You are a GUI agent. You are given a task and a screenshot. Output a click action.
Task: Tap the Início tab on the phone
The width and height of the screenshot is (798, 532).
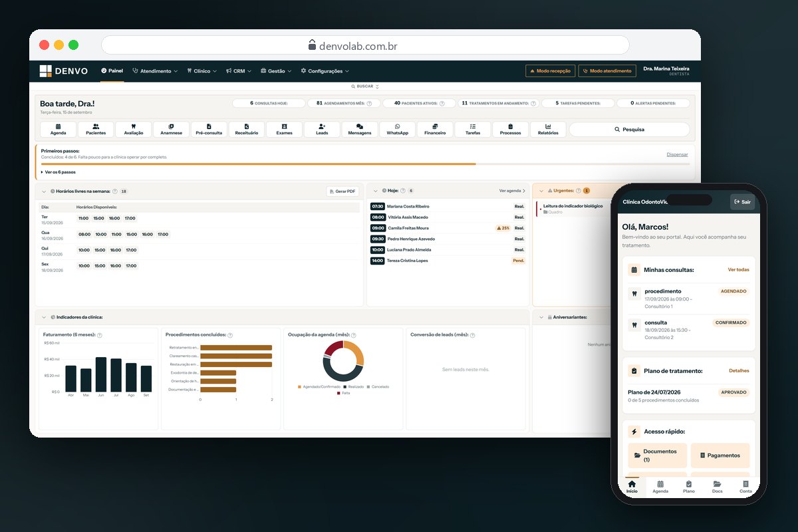pos(632,487)
